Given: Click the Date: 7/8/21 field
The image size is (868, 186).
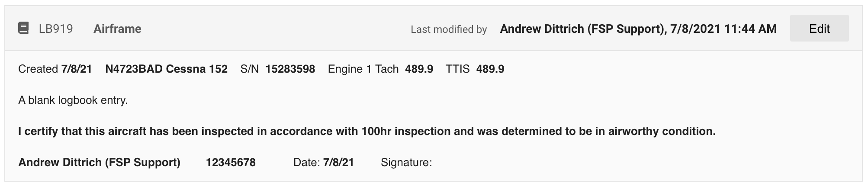Looking at the screenshot, I should [324, 162].
